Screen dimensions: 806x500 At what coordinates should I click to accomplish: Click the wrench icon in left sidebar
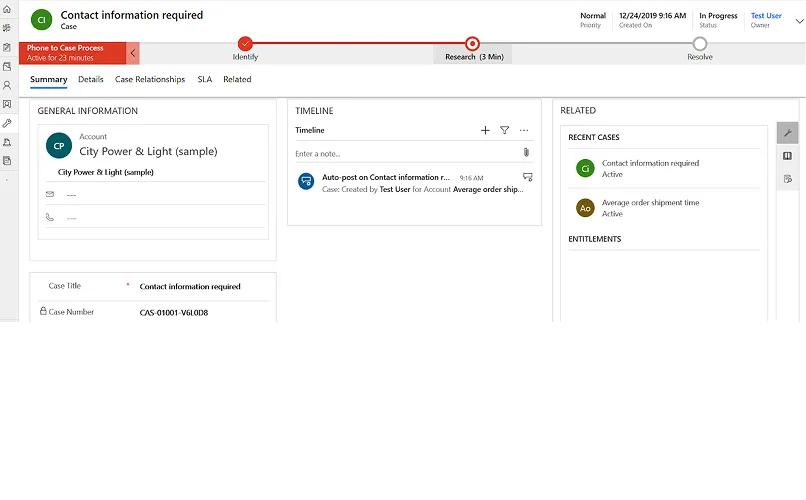click(x=7, y=123)
